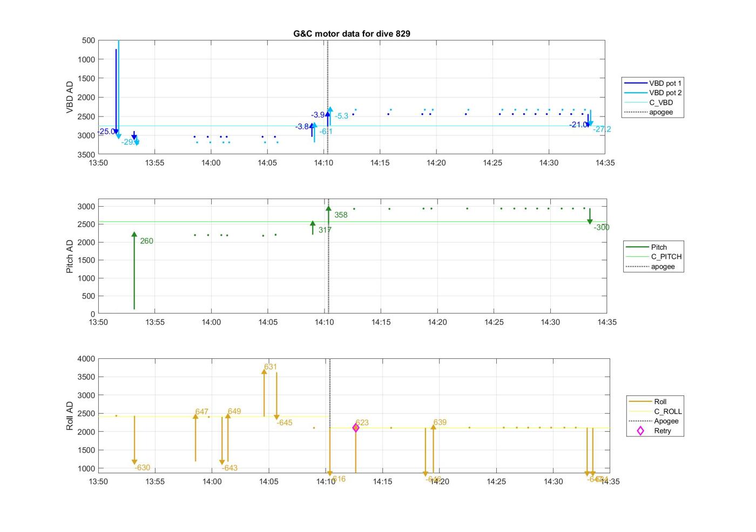Viewport: 756px width, 532px height.
Task: Click the plot title 'G&C motor data for dive 829'
Action: (352, 33)
